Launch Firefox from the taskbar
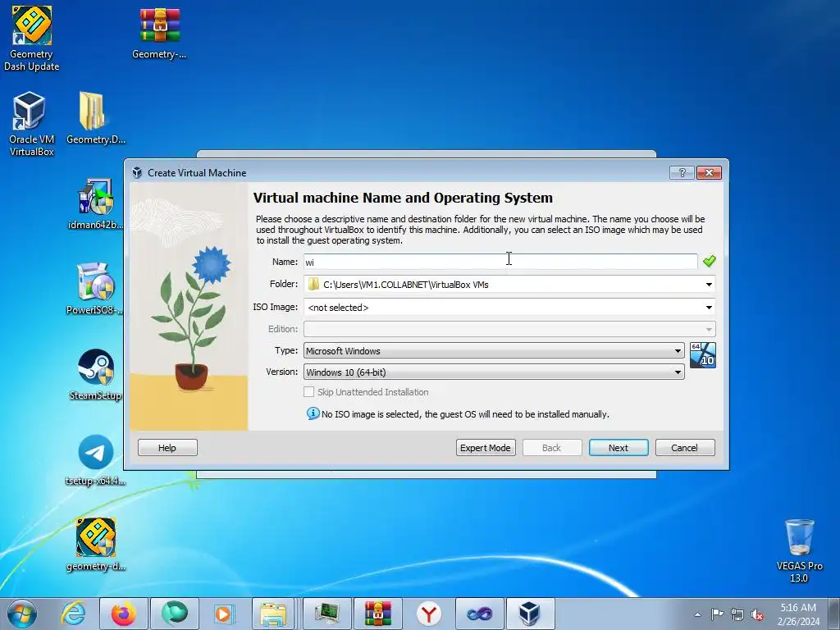Image resolution: width=840 pixels, height=630 pixels. click(x=123, y=614)
